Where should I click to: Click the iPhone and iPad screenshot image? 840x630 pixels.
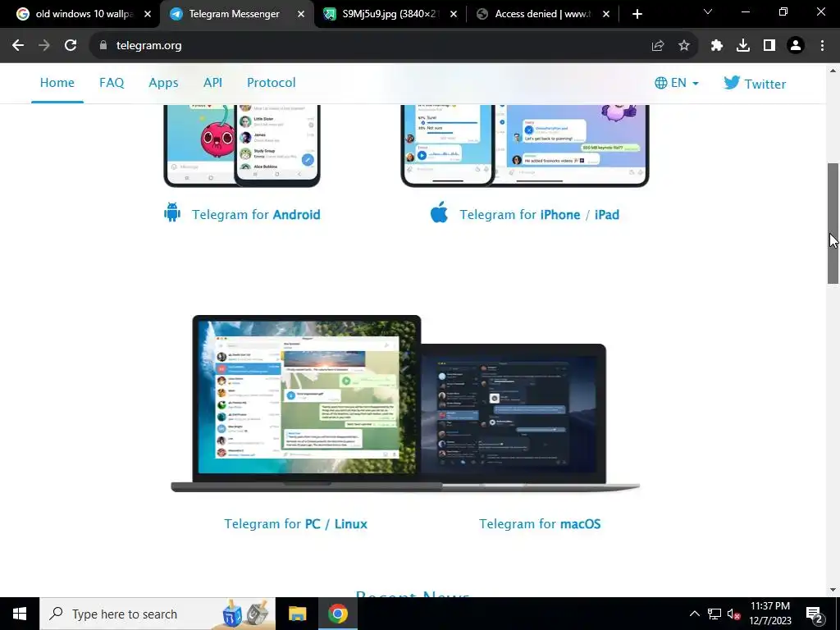point(525,146)
